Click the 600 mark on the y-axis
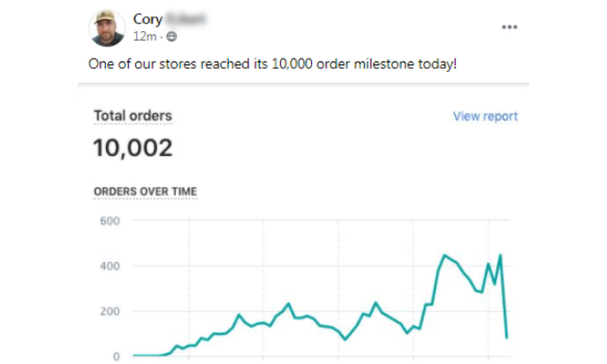 [109, 221]
